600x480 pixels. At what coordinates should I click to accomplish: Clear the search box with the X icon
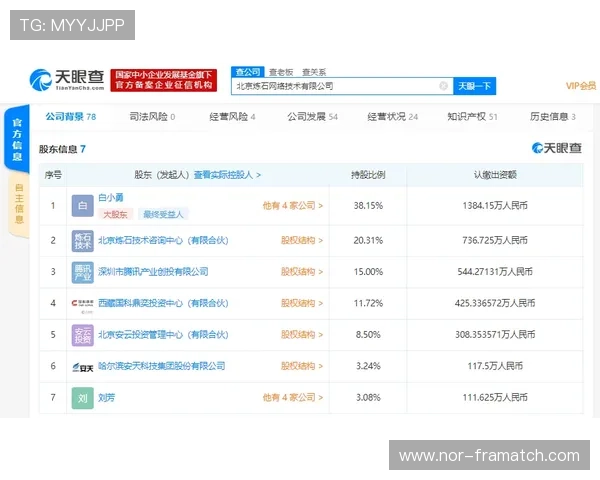coord(443,86)
